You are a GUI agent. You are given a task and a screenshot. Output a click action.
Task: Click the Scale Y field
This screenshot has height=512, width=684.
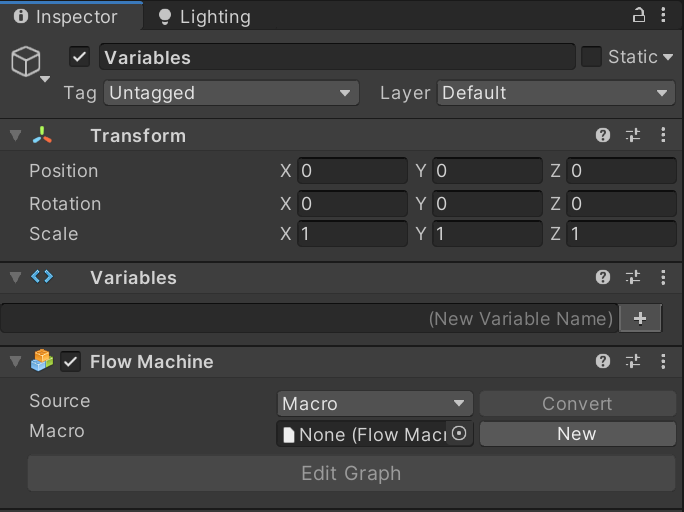[487, 234]
